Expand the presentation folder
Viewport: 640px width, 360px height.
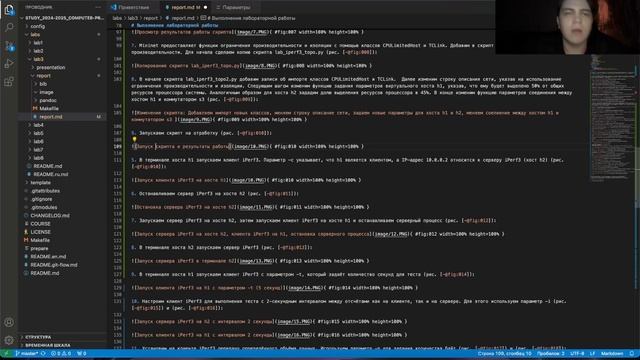click(51, 67)
